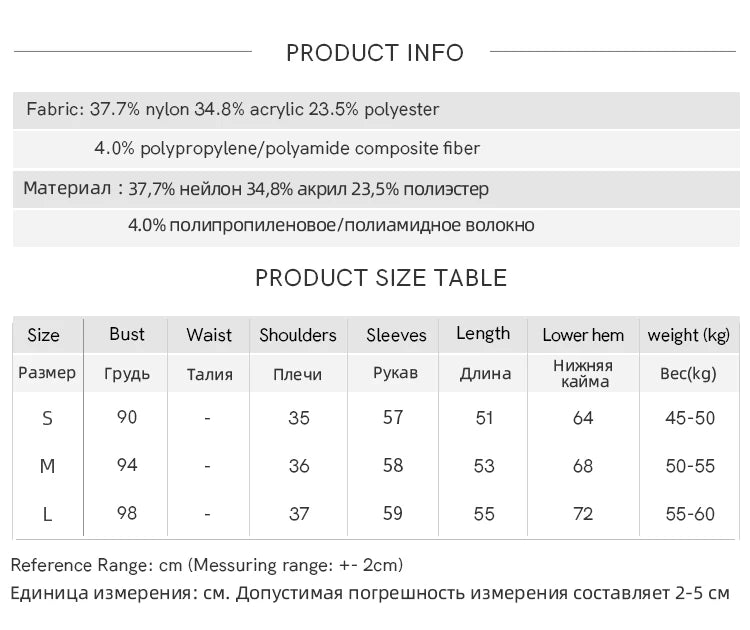Click lower hem value 72 for size L

[583, 514]
